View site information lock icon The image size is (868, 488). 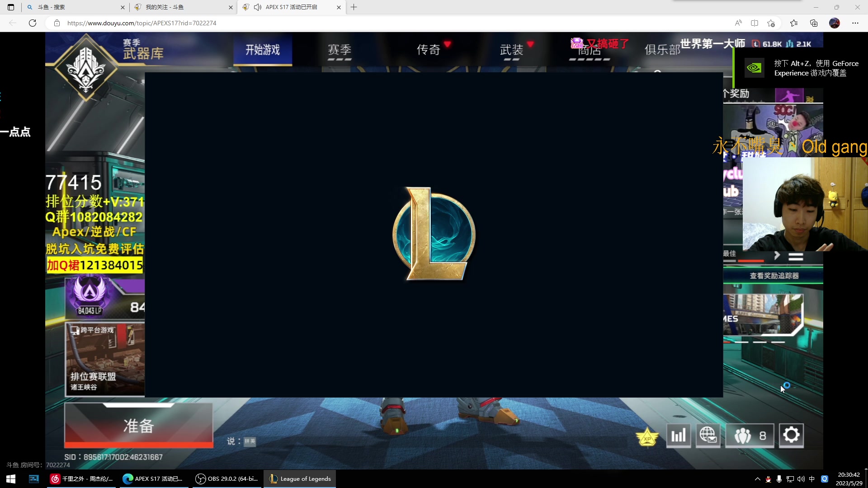point(57,23)
